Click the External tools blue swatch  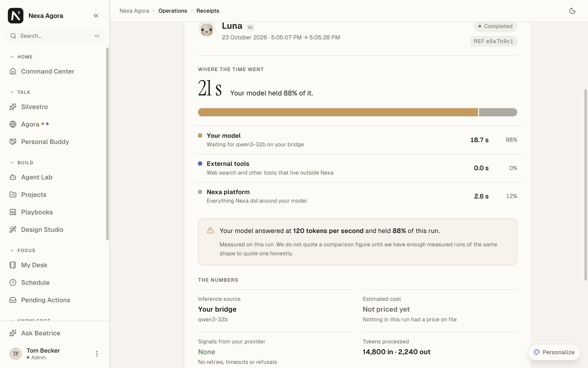(x=200, y=164)
